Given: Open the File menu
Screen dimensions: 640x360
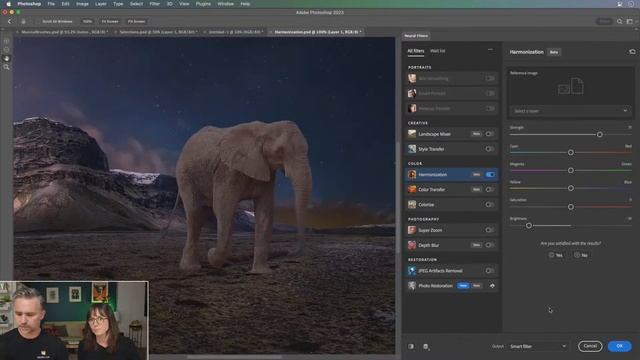Looking at the screenshot, I should point(51,4).
